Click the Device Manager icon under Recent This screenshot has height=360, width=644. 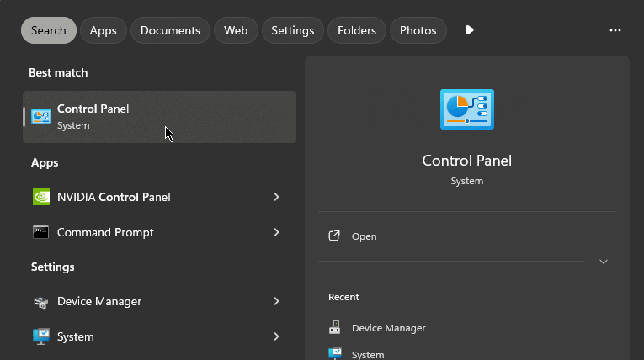point(335,327)
